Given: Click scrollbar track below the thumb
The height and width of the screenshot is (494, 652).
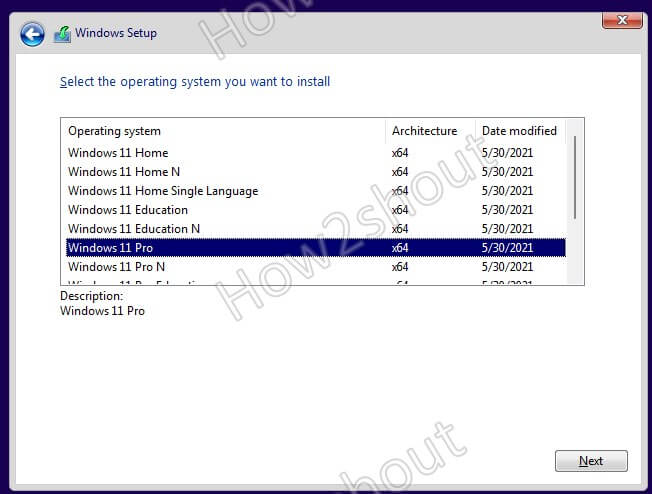Looking at the screenshot, I should 575,252.
